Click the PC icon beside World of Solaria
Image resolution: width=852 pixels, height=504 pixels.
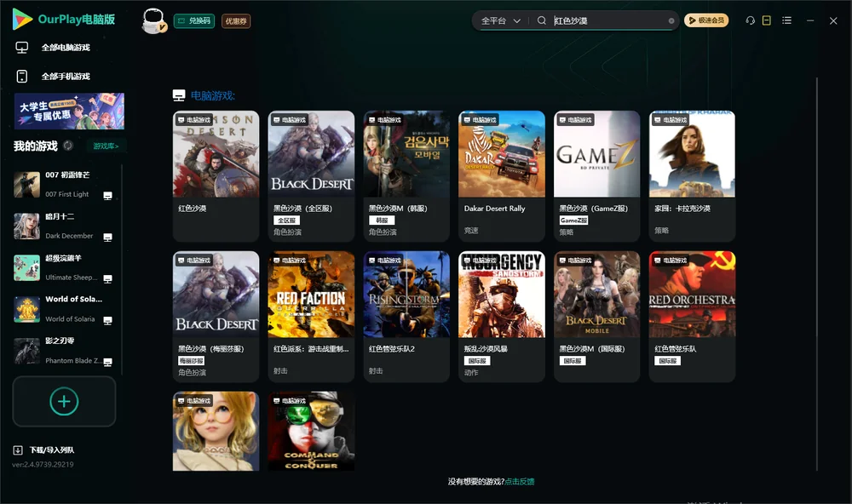107,320
